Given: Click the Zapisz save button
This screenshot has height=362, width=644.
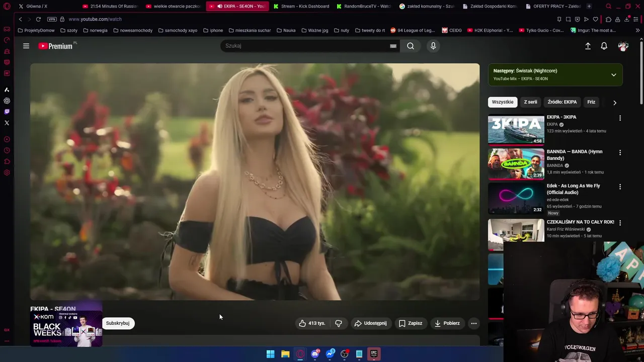Looking at the screenshot, I should (411, 323).
